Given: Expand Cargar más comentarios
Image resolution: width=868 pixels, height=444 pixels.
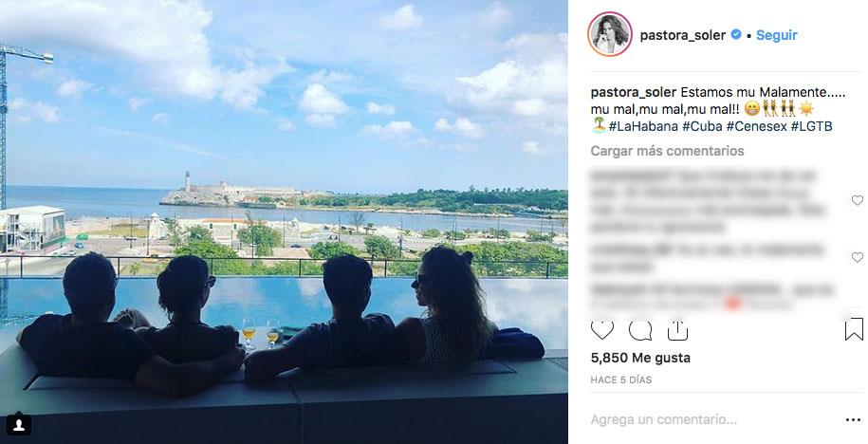Looking at the screenshot, I should 667,151.
